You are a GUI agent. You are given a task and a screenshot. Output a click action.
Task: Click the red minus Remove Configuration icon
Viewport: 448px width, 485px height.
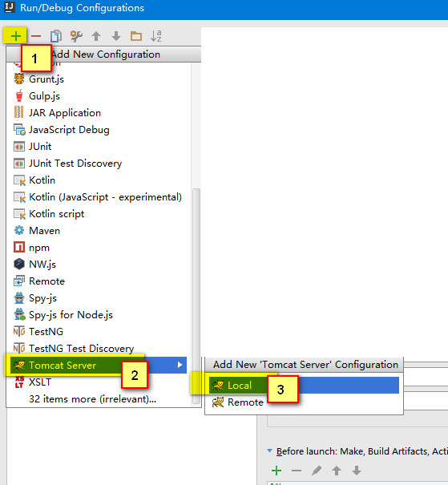pyautogui.click(x=36, y=36)
